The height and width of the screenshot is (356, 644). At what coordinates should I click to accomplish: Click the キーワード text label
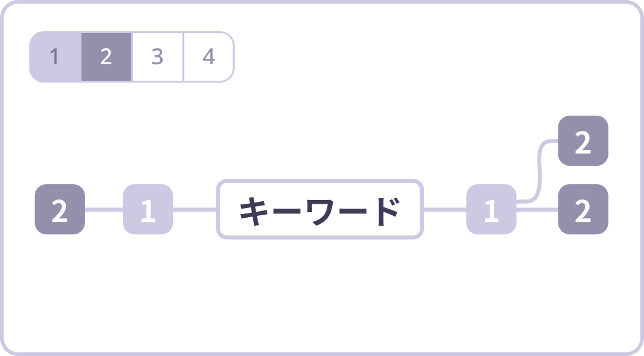320,211
